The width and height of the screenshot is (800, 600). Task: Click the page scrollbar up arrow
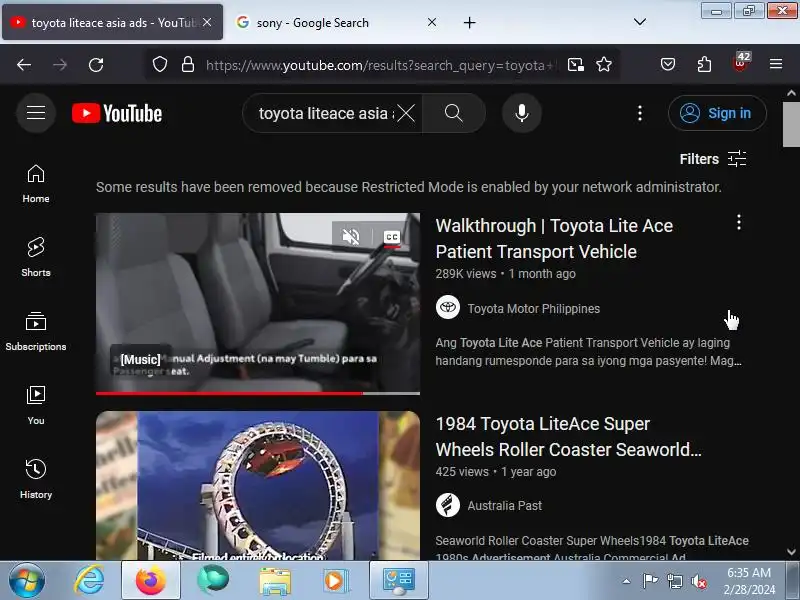(x=791, y=93)
